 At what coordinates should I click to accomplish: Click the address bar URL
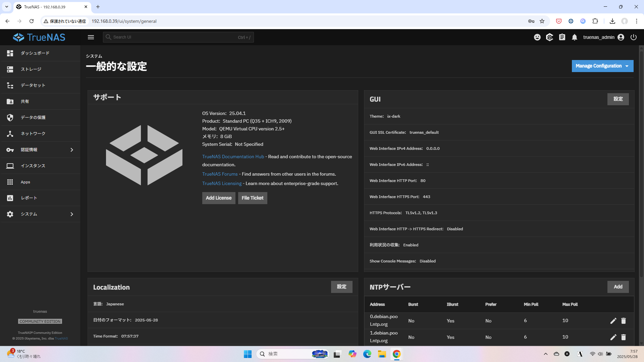click(124, 21)
